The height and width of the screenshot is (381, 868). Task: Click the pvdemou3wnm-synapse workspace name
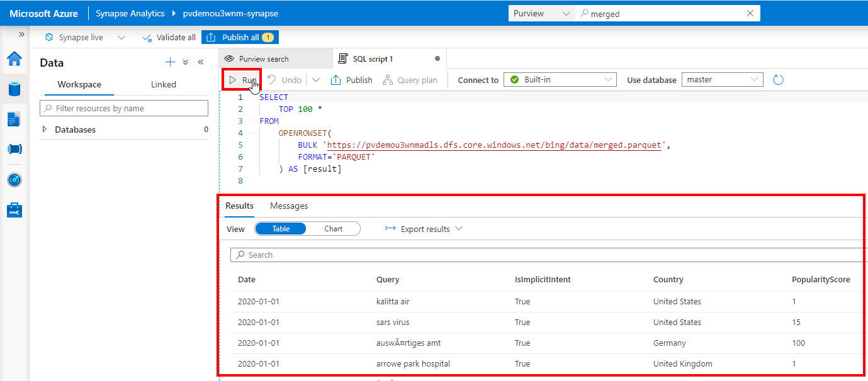pos(230,13)
